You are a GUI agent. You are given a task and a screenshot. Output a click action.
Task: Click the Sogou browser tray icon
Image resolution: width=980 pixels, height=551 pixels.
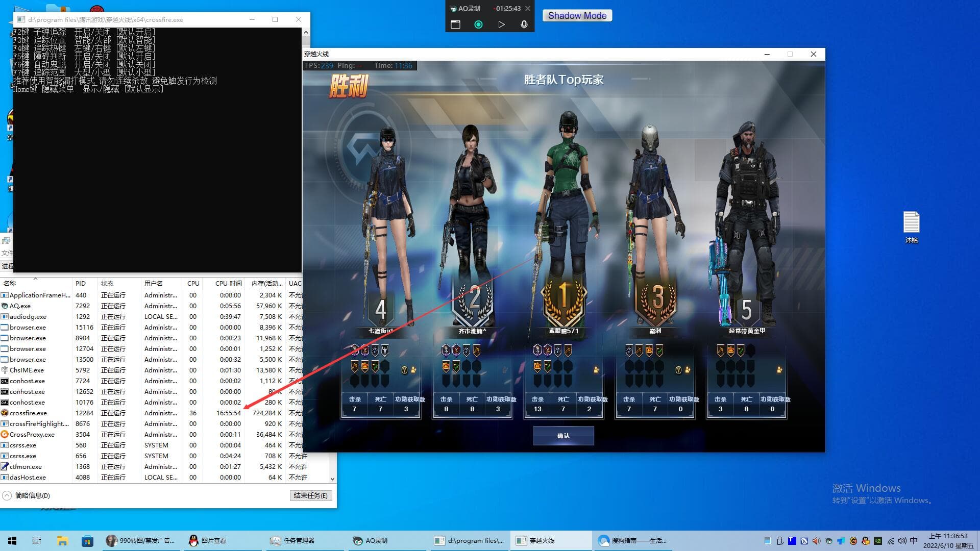[x=804, y=541]
